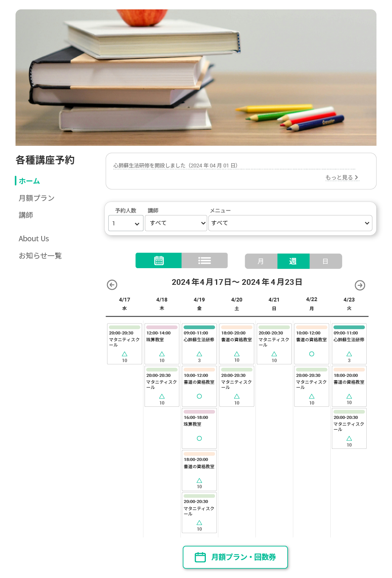Open 講師 sidebar menu item
Screen dimensions: 392x578
click(x=26, y=215)
